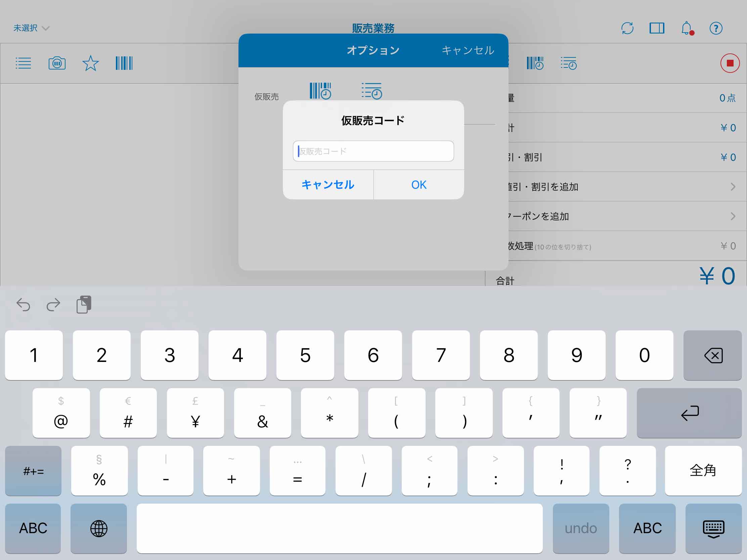Click the refresh sync icon
The width and height of the screenshot is (747, 560).
[x=627, y=28]
